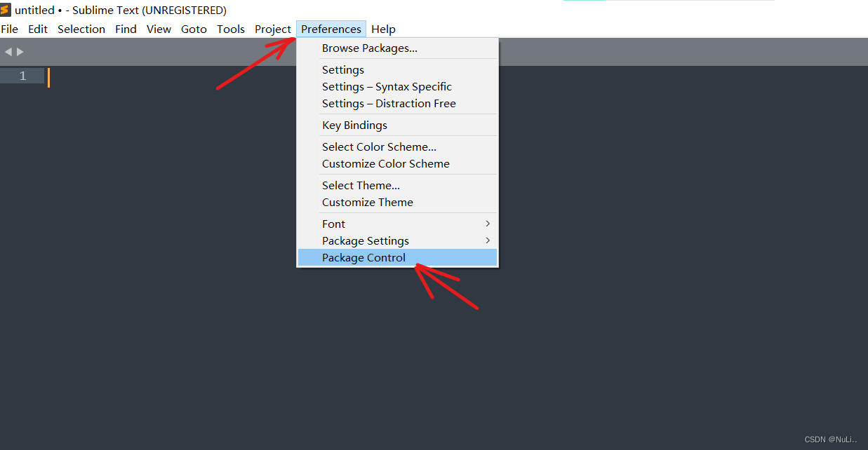Open Browse Packages
This screenshot has height=450, width=868.
pyautogui.click(x=369, y=48)
